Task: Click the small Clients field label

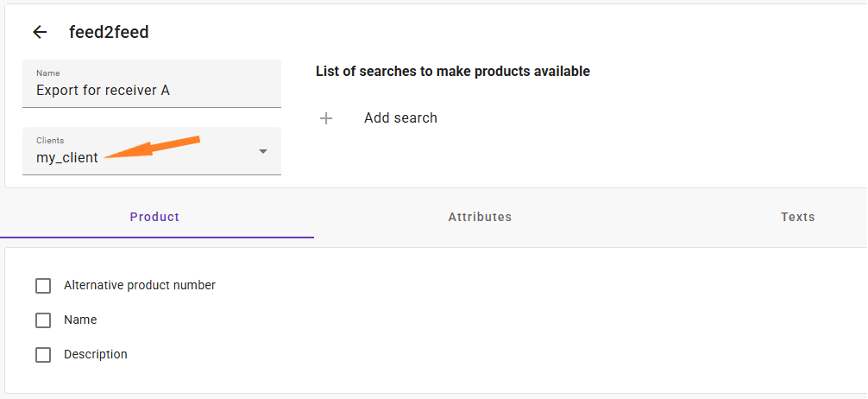Action: pyautogui.click(x=50, y=141)
